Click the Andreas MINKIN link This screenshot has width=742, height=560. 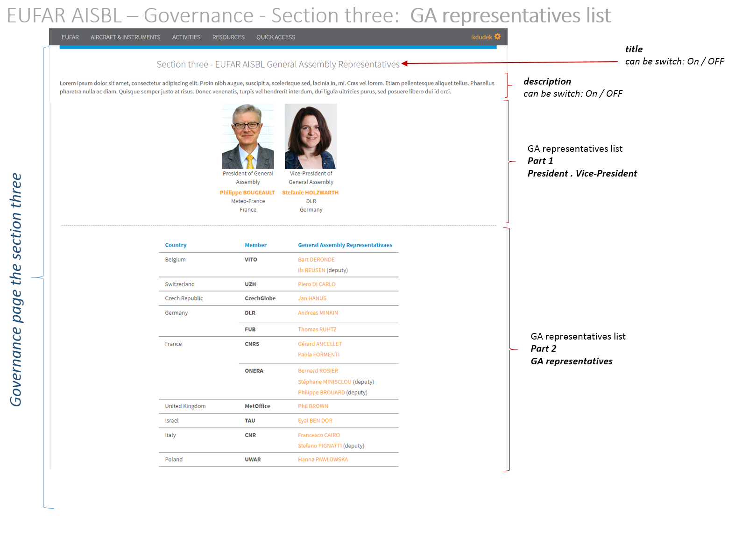[318, 313]
